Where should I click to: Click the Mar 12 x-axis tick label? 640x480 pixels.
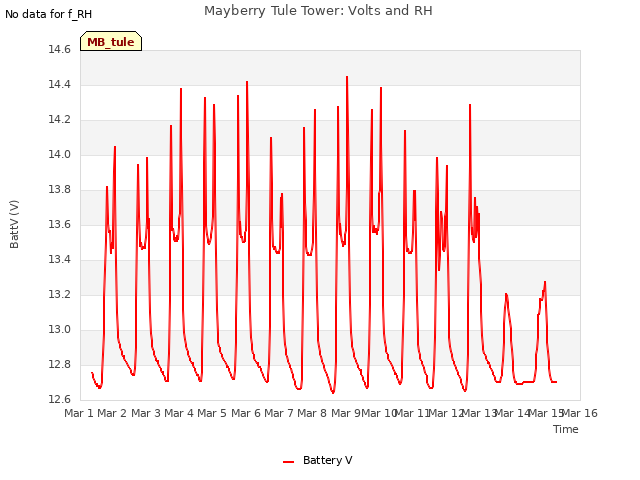tap(446, 413)
